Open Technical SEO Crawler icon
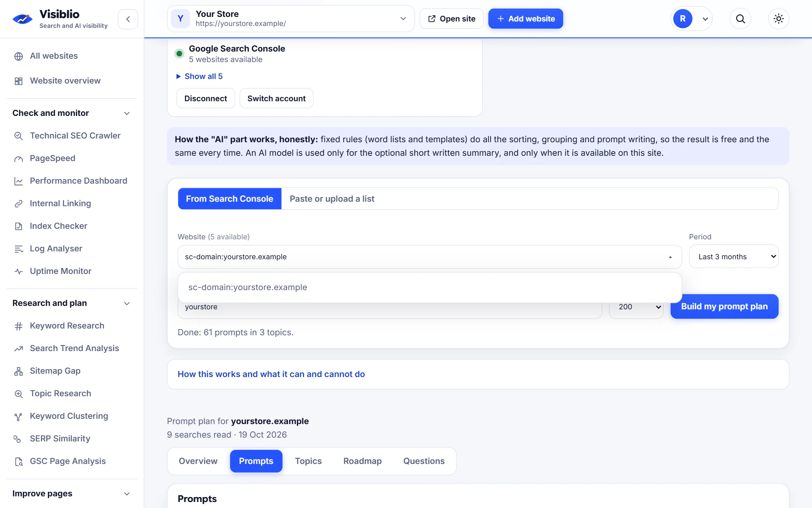This screenshot has width=812, height=508. [x=18, y=136]
